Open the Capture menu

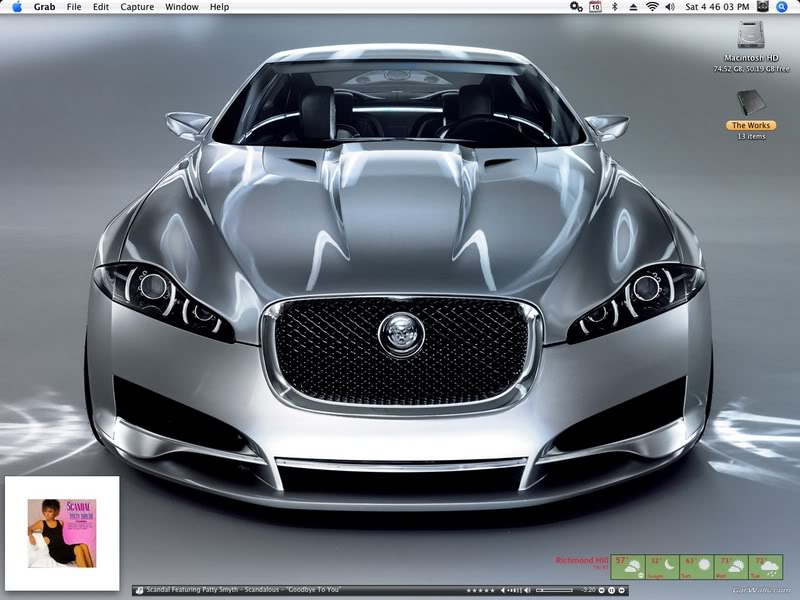click(137, 7)
